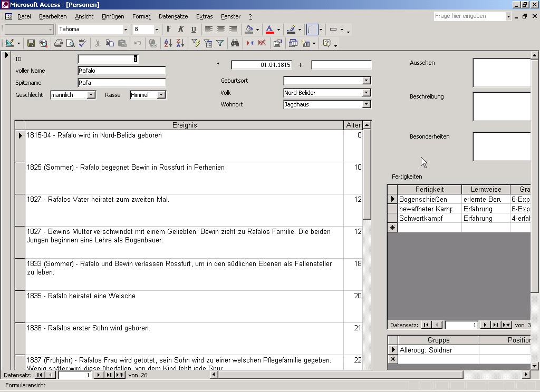Sort ascending with the A-Z icon

(168, 43)
